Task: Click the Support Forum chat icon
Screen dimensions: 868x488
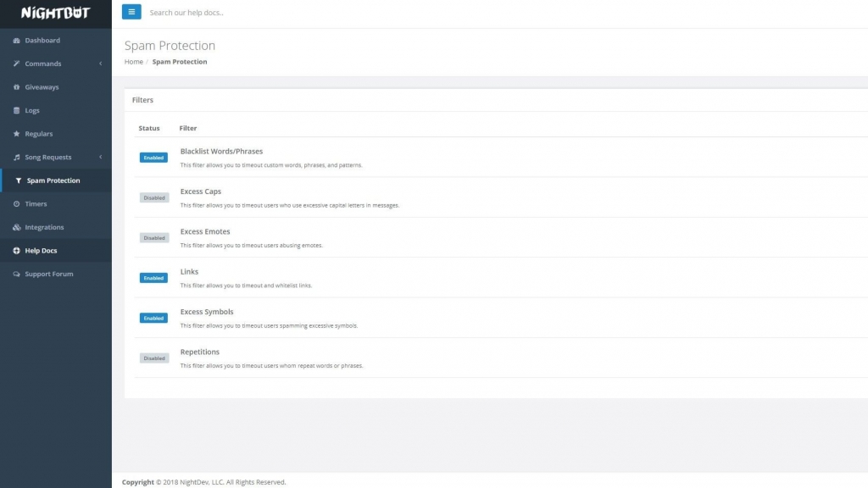Action: [x=16, y=274]
